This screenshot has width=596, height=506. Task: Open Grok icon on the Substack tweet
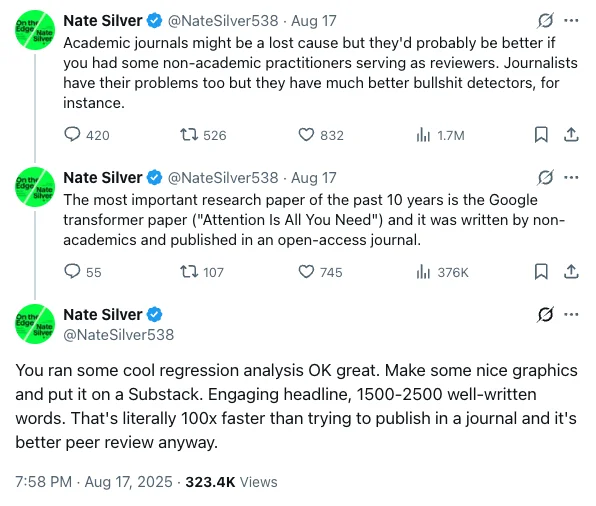tap(545, 314)
